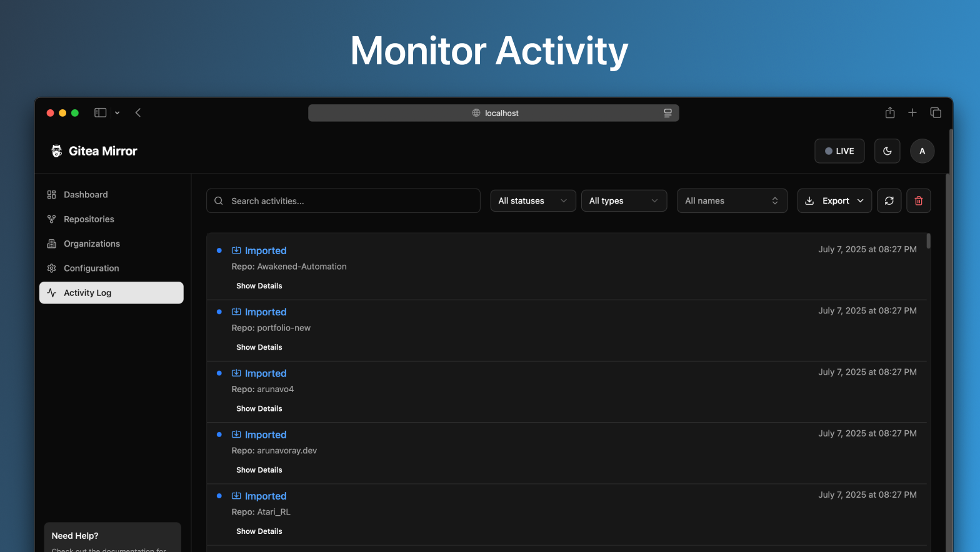Open a new browser tab with plus icon
The width and height of the screenshot is (980, 552).
912,113
